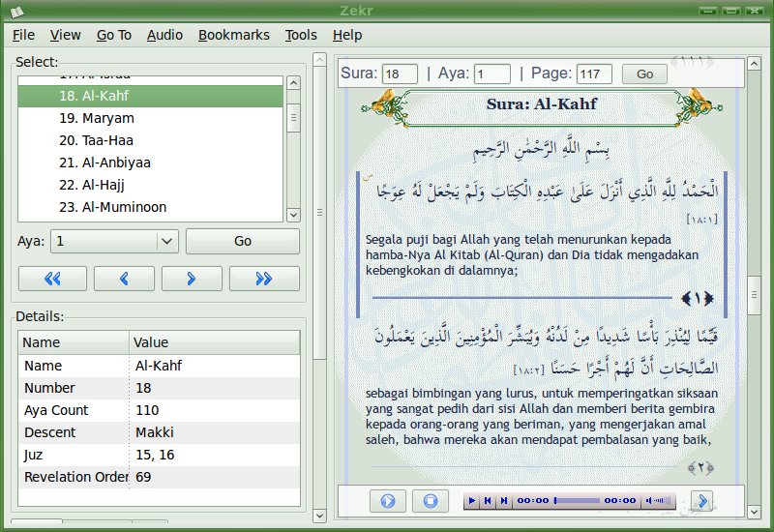The image size is (774, 532).
Task: Select 19. Maryam in the sura list
Action: click(96, 118)
